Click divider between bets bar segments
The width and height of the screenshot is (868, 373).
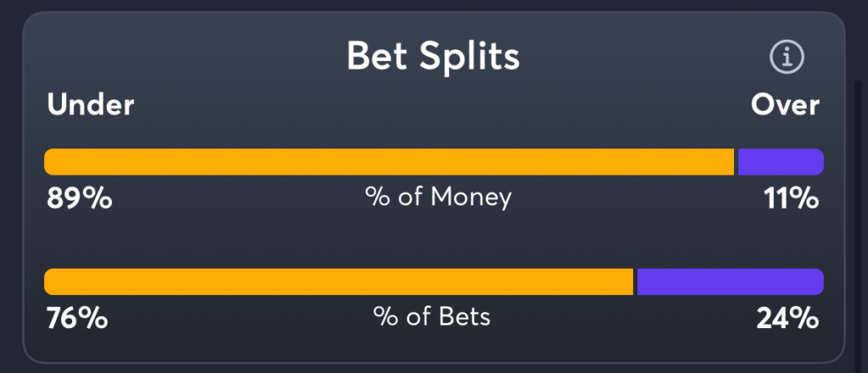(x=636, y=281)
